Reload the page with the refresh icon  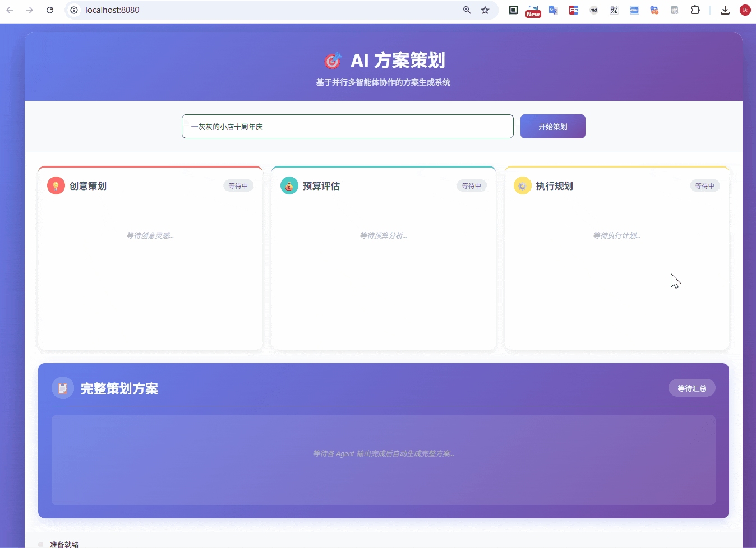[50, 10]
